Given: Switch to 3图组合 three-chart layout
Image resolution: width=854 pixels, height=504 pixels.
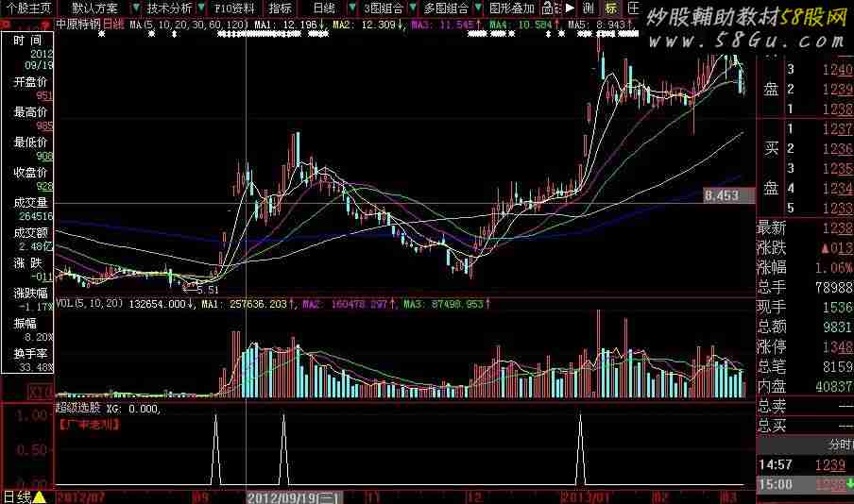Looking at the screenshot, I should (x=384, y=8).
